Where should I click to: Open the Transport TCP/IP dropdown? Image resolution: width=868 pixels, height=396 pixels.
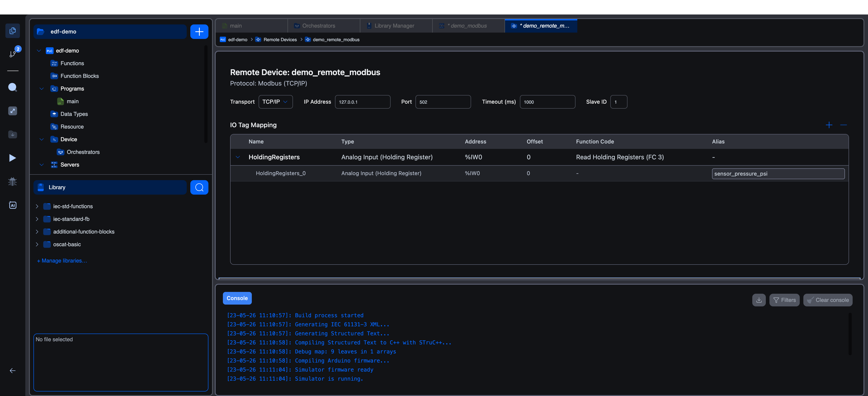pos(275,102)
